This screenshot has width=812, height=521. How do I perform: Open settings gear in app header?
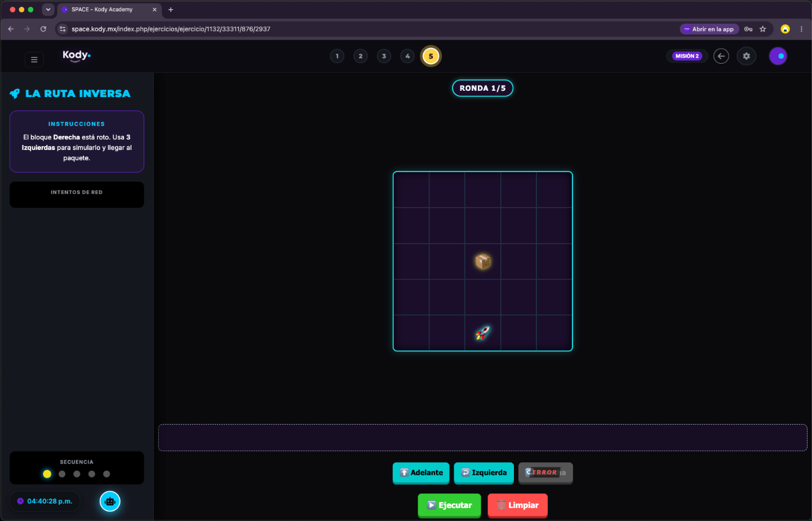(747, 56)
